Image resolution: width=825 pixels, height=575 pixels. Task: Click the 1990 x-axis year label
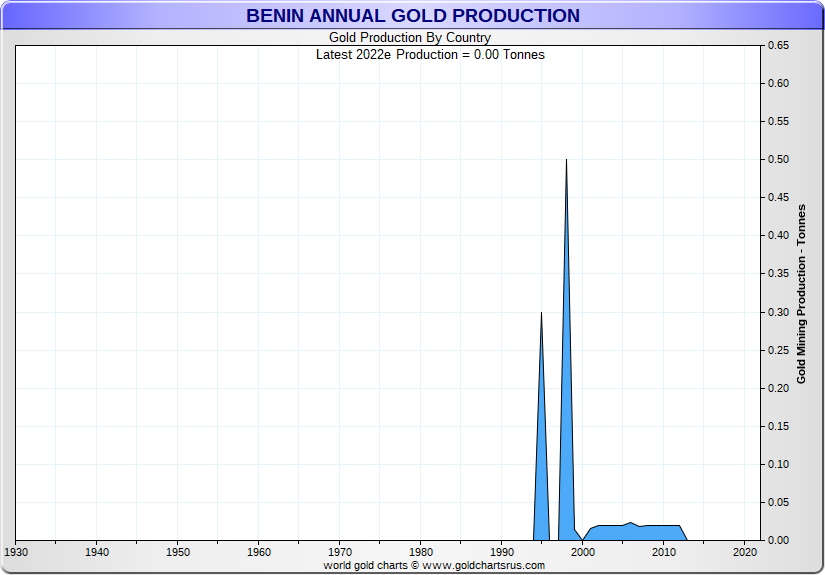click(x=502, y=552)
